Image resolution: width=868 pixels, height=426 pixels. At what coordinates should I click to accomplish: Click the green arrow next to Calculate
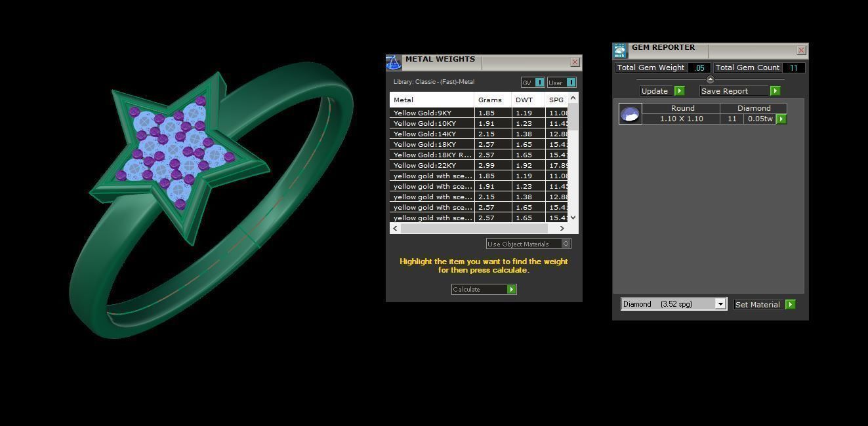(x=511, y=290)
